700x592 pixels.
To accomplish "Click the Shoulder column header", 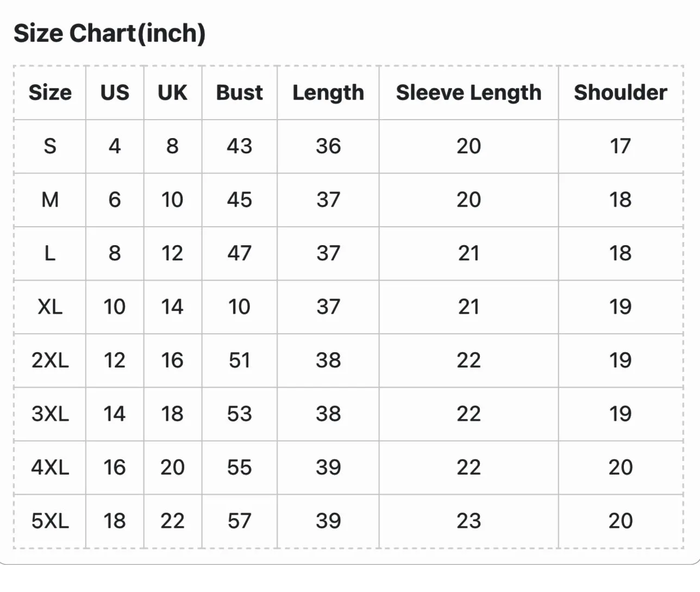I will [x=621, y=92].
